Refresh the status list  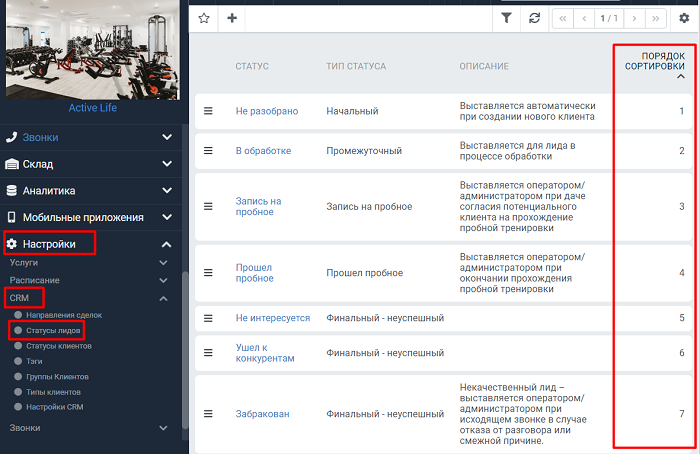pos(534,18)
